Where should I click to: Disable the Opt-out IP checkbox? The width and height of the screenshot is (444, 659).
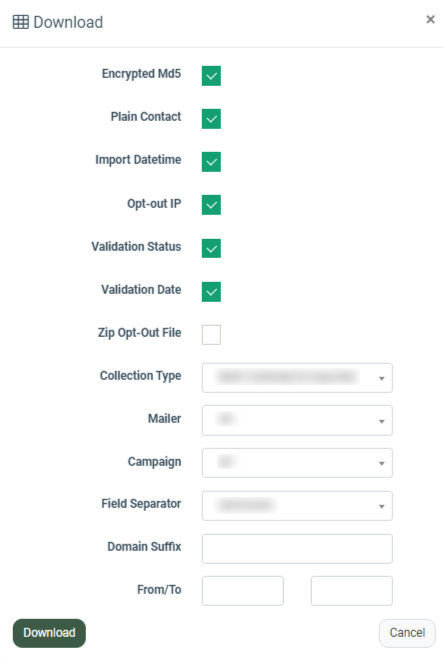(211, 205)
